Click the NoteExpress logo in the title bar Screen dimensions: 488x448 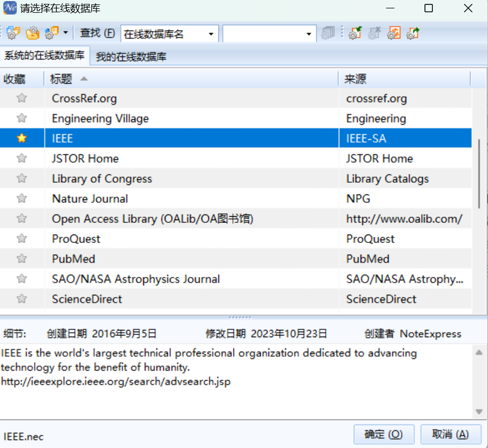(x=9, y=8)
